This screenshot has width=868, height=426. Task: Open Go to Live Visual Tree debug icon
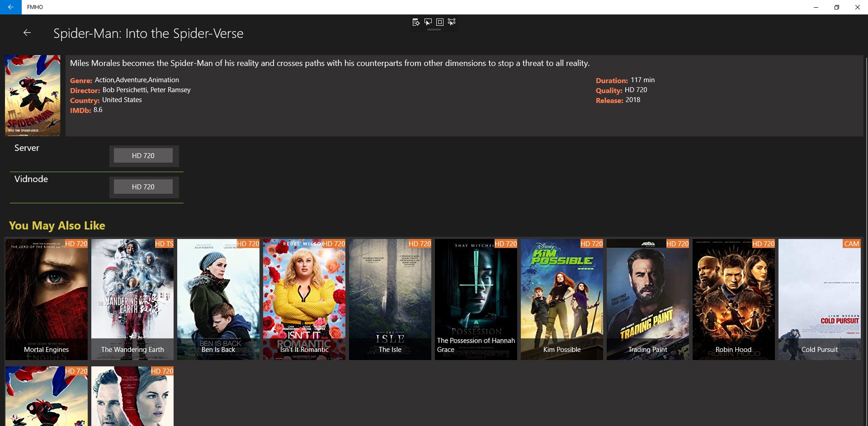click(416, 22)
